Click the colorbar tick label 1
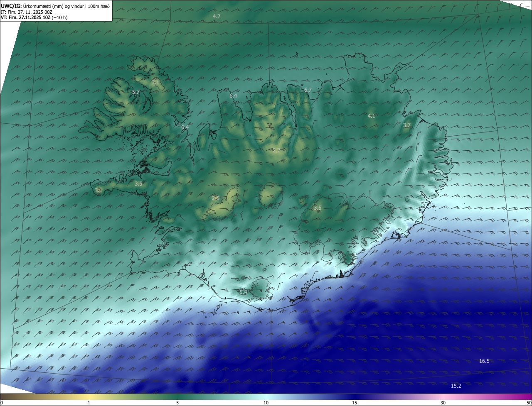Image resolution: width=532 pixels, height=406 pixels. (89, 403)
